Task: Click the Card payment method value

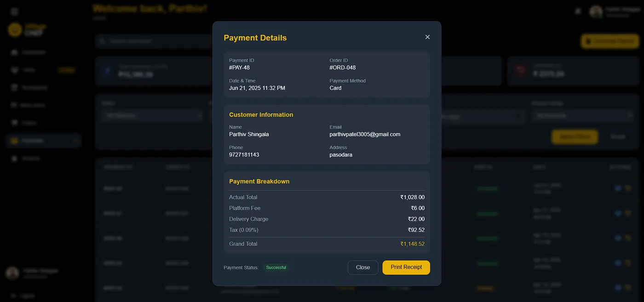Action: click(x=335, y=88)
